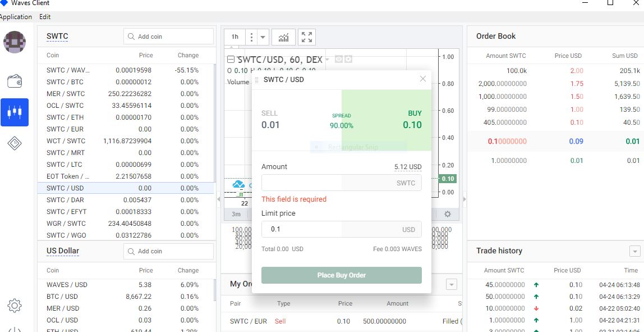Screen dimensions: 644x332
Task: Select the 3m chart range
Action: (x=236, y=214)
